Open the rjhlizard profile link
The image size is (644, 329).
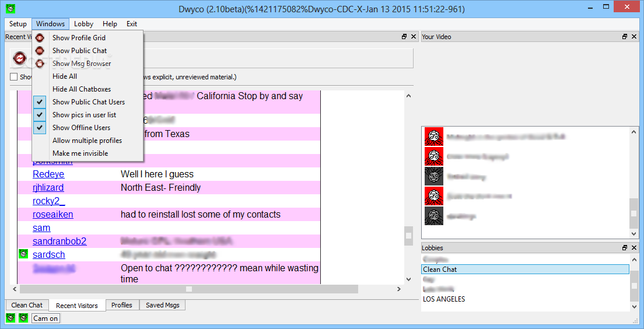coord(48,188)
